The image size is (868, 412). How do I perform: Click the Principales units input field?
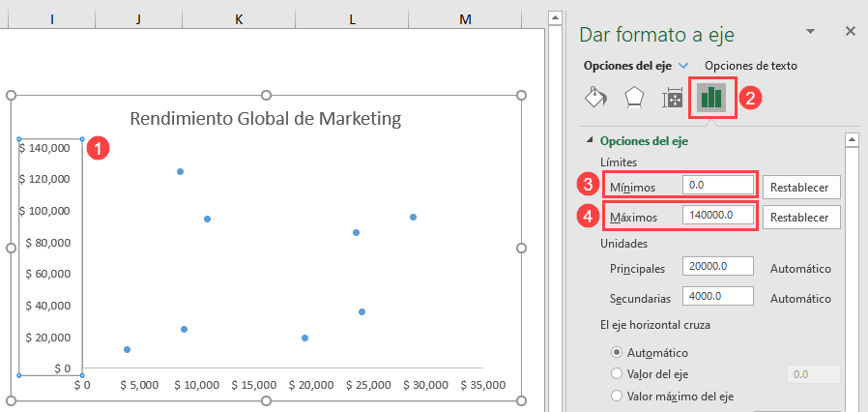[x=718, y=266]
